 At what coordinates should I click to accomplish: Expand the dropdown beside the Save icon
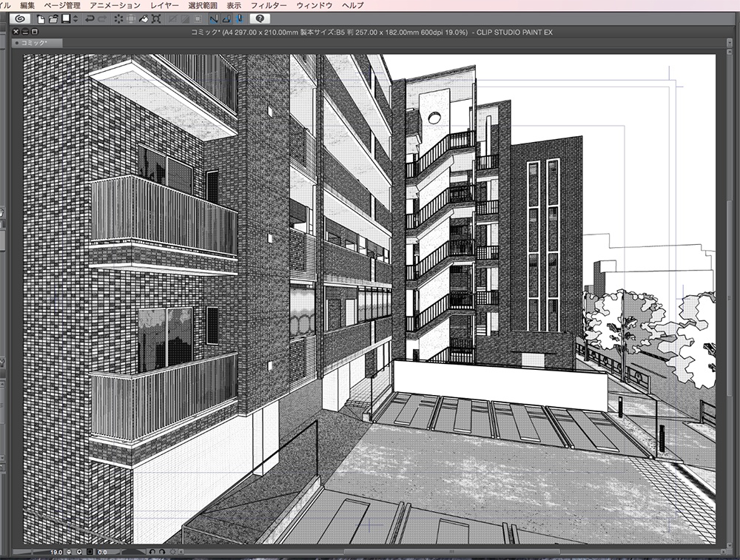pos(74,19)
